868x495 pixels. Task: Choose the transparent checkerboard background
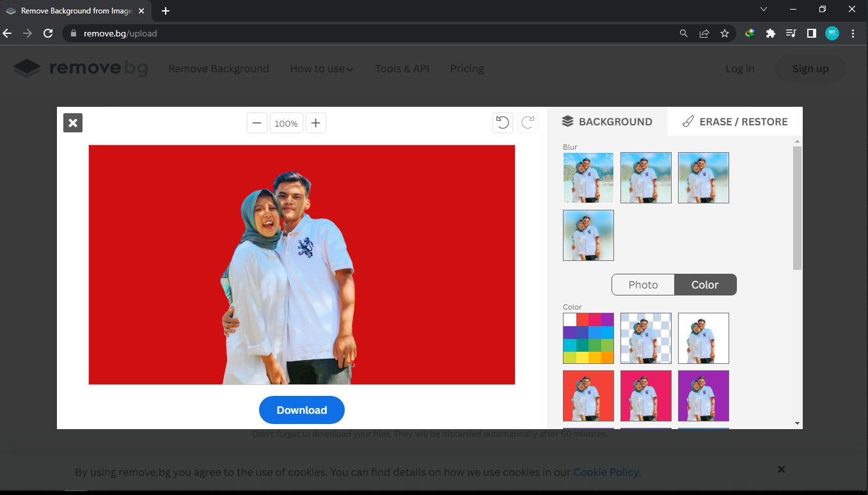[x=646, y=338]
